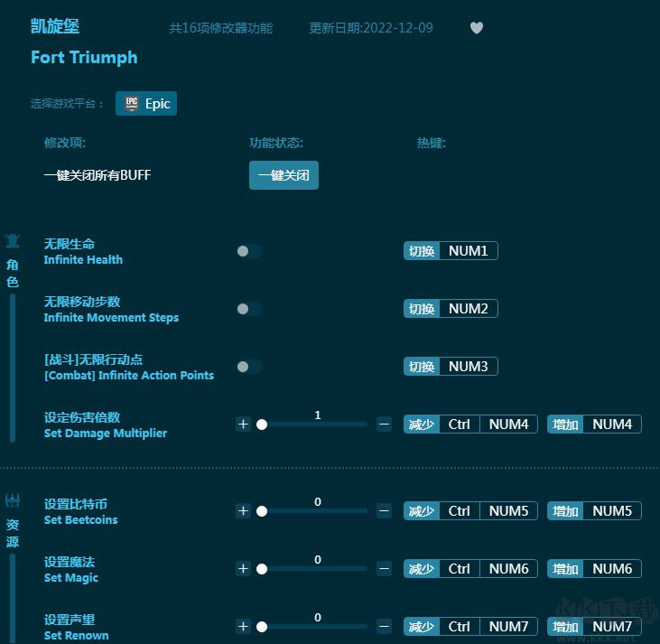The image size is (660, 644).
Task: Click plus icon for Set Beetcoins
Action: pos(243,511)
